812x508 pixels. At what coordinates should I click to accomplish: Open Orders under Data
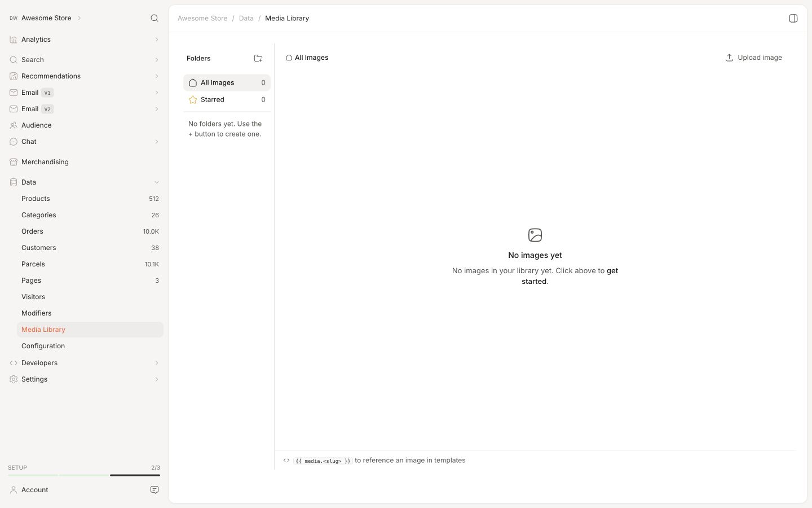pos(90,231)
